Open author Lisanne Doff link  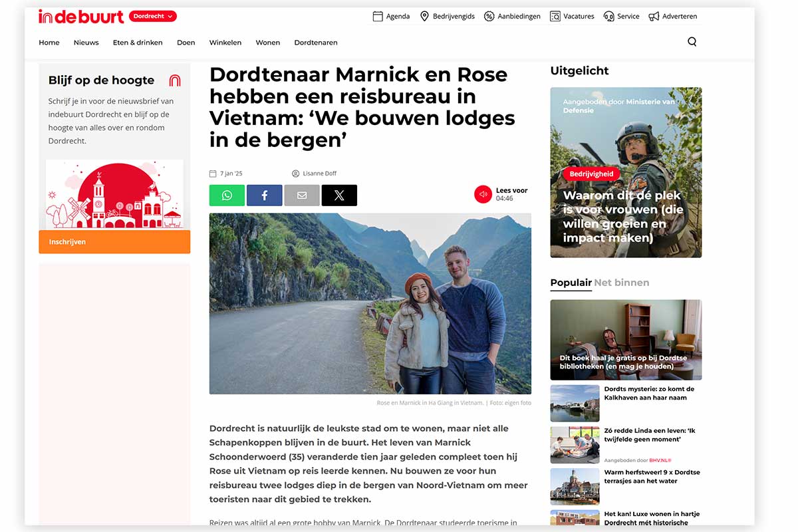coord(319,174)
